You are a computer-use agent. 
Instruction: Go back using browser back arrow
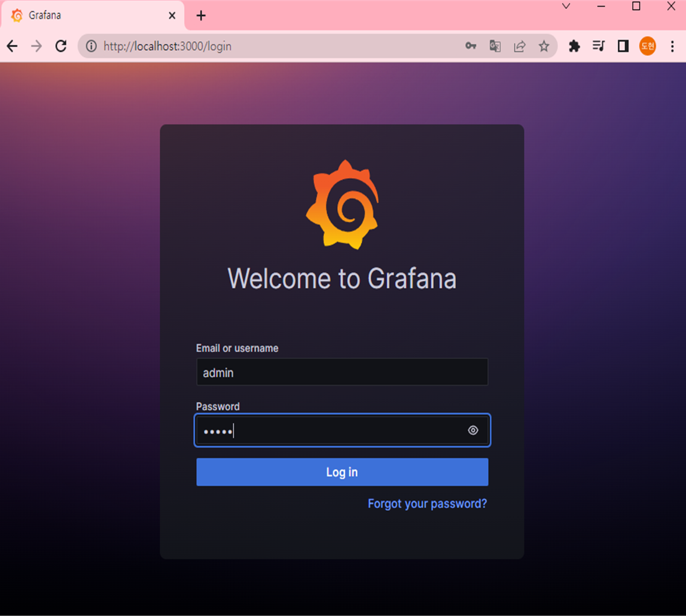click(12, 46)
